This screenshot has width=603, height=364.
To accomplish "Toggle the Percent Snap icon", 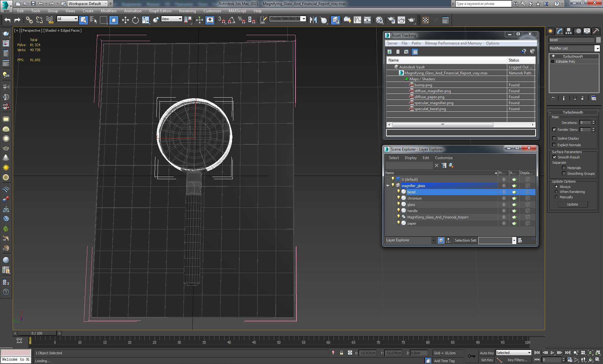I will tap(242, 20).
